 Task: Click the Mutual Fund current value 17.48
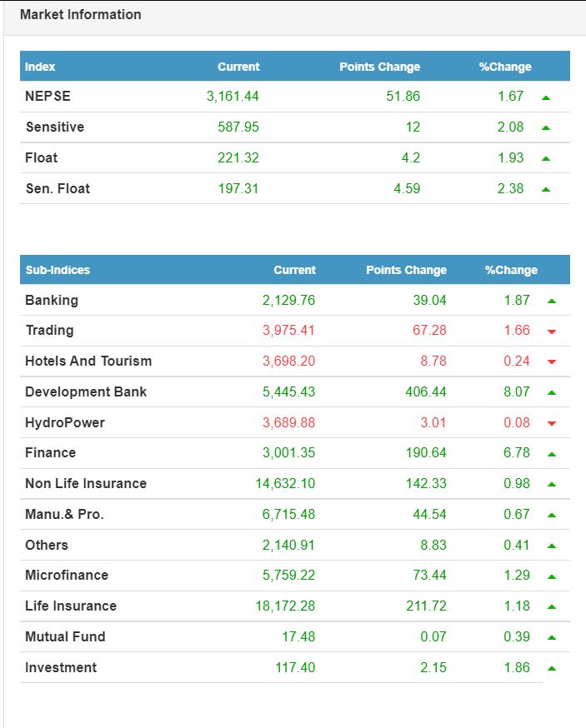point(298,636)
